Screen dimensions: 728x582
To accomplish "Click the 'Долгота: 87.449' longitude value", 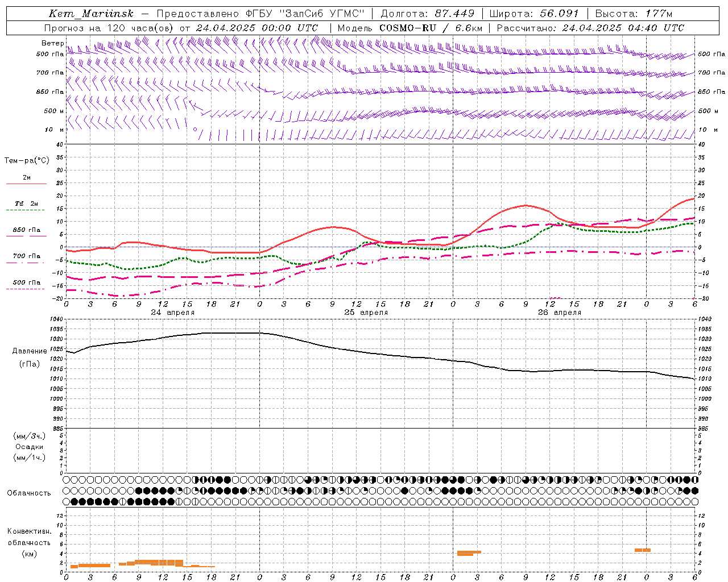I will pos(428,14).
